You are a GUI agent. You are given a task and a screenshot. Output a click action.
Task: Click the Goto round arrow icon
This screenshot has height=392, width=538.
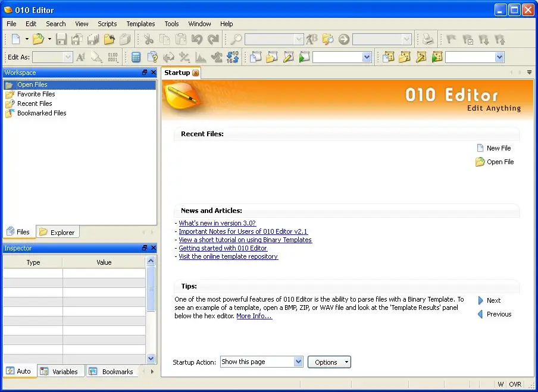[344, 39]
